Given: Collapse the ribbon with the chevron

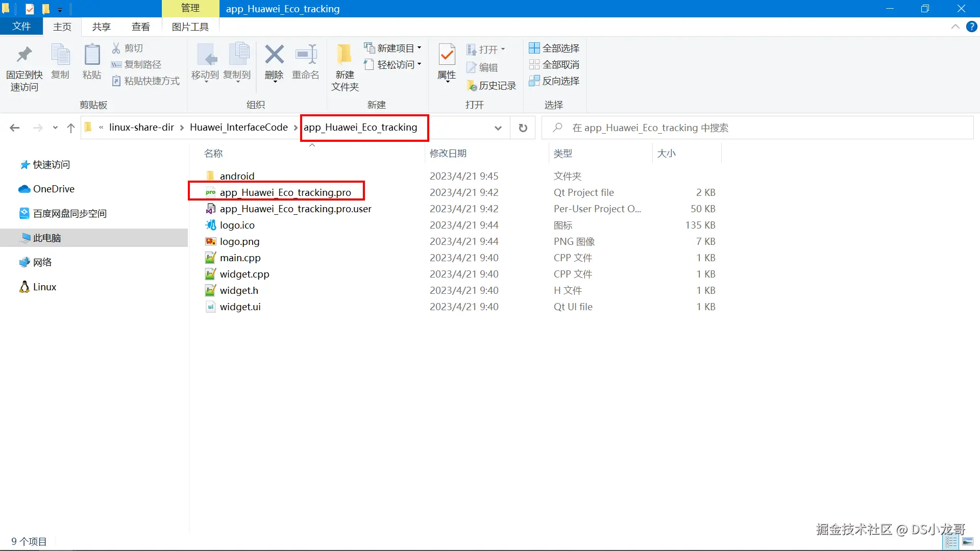Looking at the screenshot, I should (955, 27).
